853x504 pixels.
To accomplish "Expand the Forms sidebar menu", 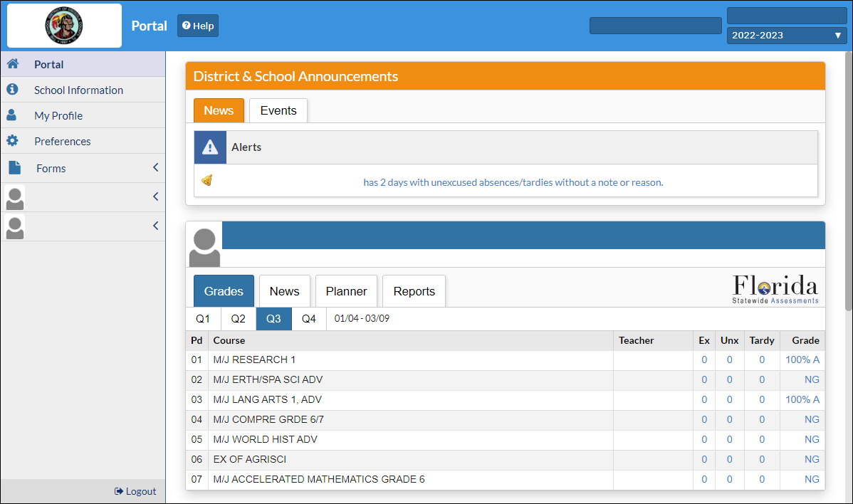I will click(155, 168).
